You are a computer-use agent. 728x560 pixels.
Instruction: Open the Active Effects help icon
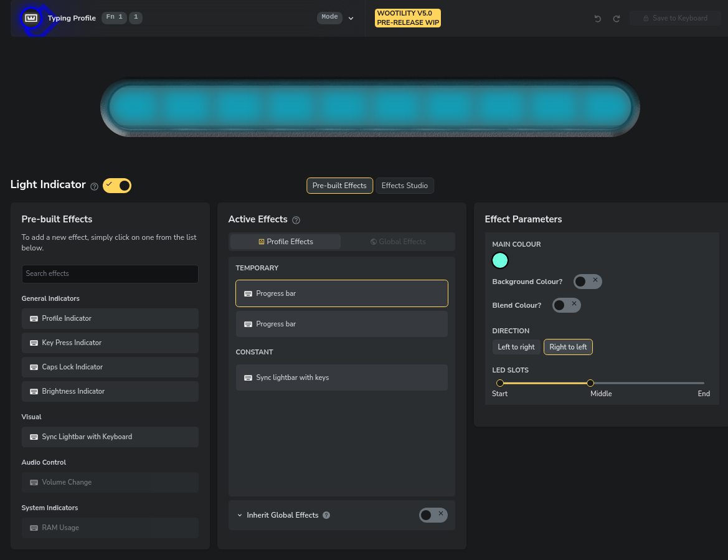point(296,220)
